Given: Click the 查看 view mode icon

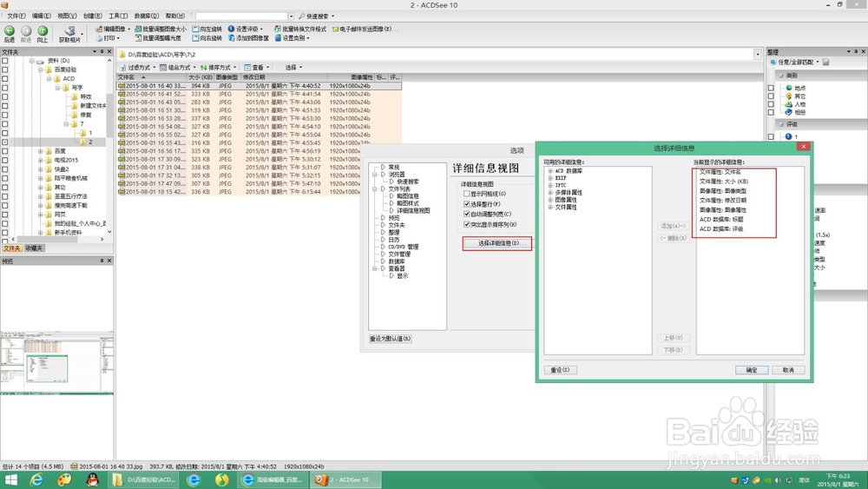Looking at the screenshot, I should click(247, 68).
